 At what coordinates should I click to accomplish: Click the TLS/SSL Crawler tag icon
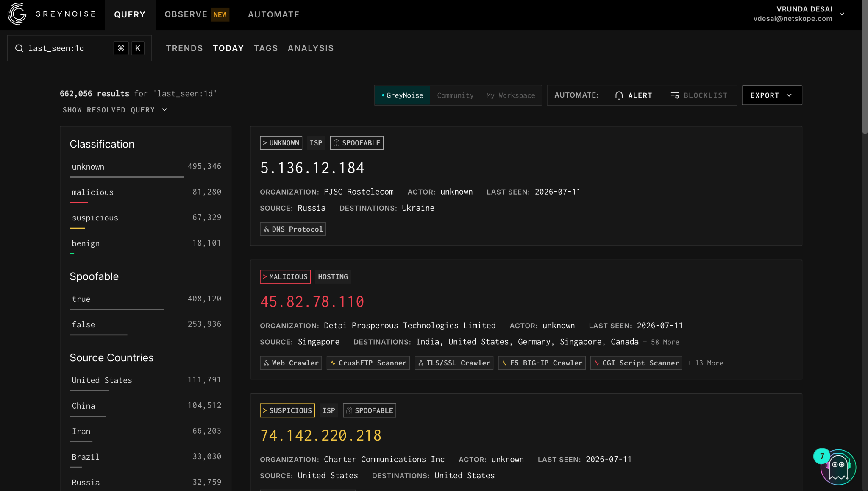(421, 363)
